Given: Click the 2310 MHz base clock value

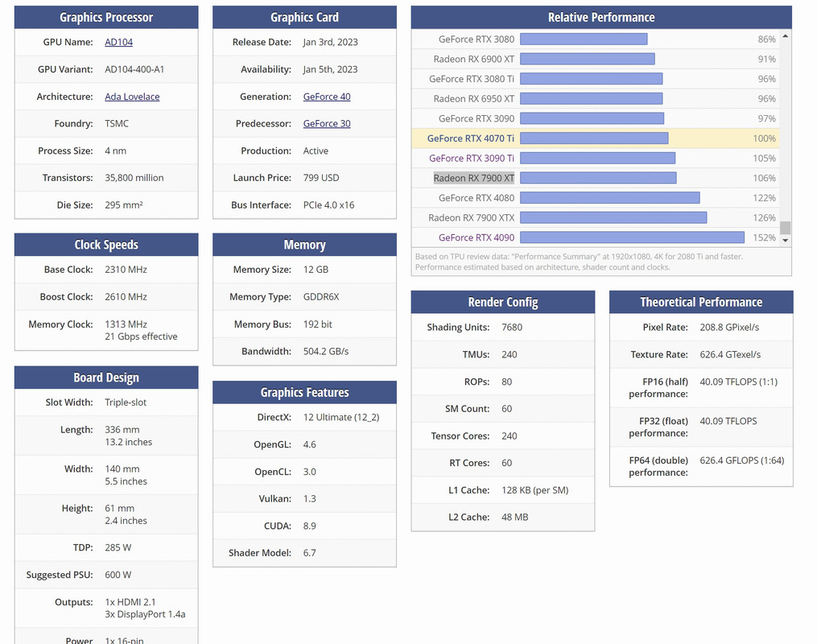Looking at the screenshot, I should tap(126, 270).
